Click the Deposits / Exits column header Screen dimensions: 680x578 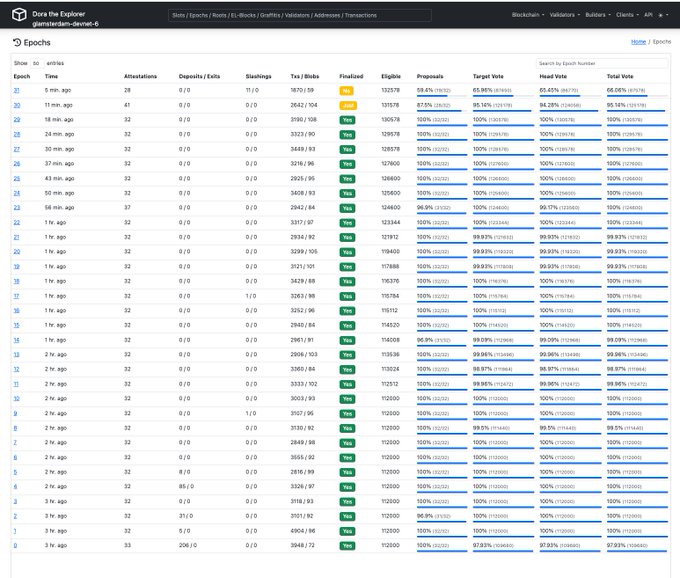[x=199, y=76]
